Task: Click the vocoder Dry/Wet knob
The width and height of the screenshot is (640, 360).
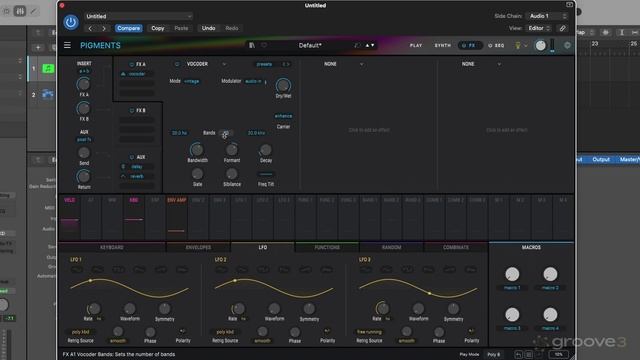Action: point(283,85)
